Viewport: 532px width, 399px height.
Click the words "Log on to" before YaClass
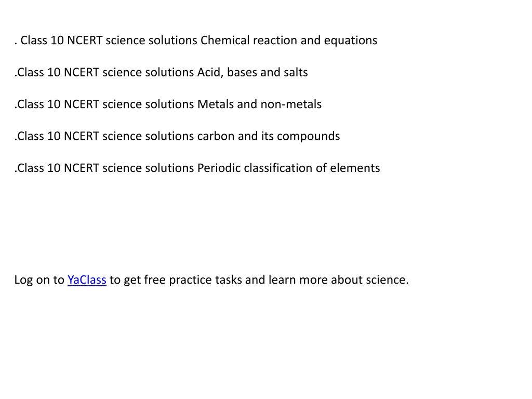(39, 280)
